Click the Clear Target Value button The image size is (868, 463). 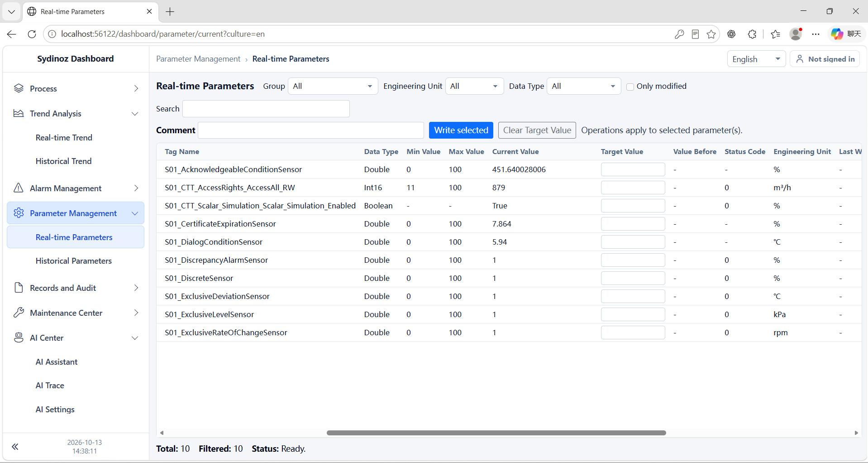(537, 130)
